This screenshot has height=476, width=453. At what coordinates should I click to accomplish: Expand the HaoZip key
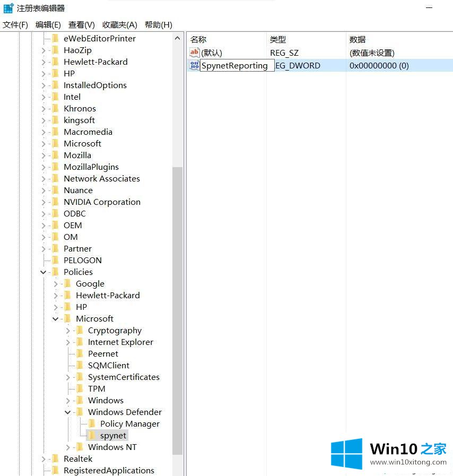(x=43, y=50)
